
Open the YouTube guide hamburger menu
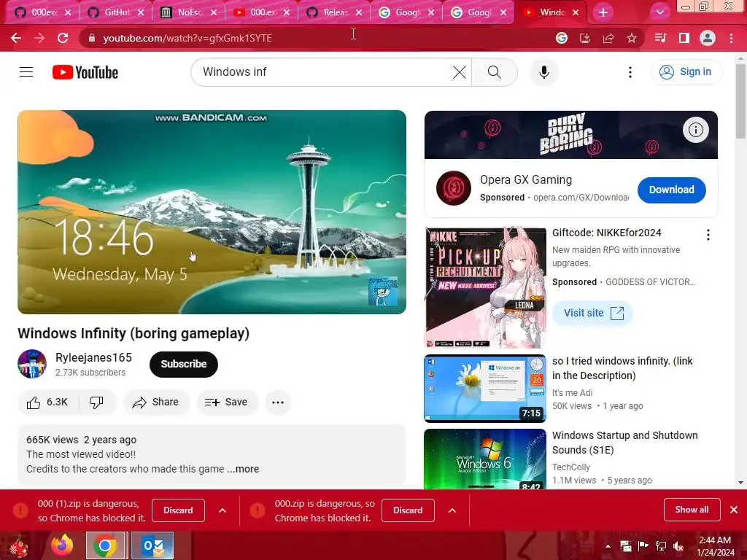(x=26, y=72)
